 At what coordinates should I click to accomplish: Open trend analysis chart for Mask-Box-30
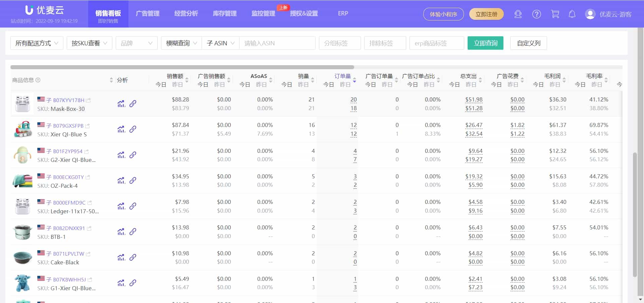click(x=121, y=104)
